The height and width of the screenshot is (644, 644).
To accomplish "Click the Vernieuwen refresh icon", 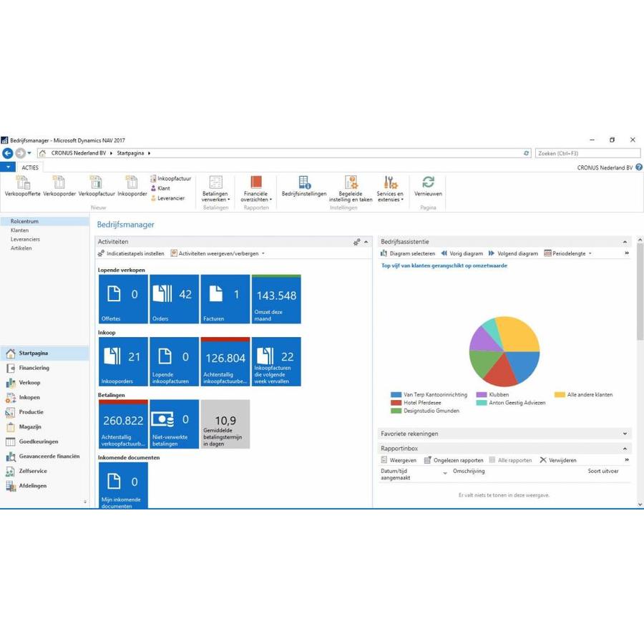I will (428, 183).
